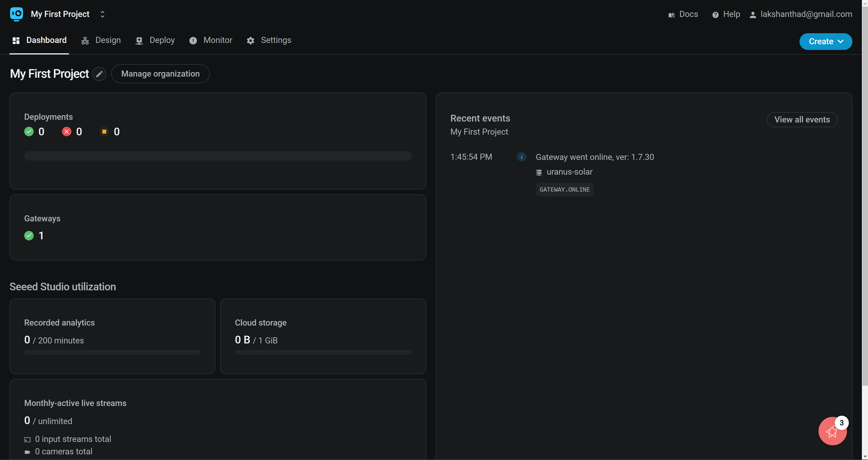Image resolution: width=868 pixels, height=460 pixels.
Task: Switch to the Deploy tab
Action: [155, 40]
